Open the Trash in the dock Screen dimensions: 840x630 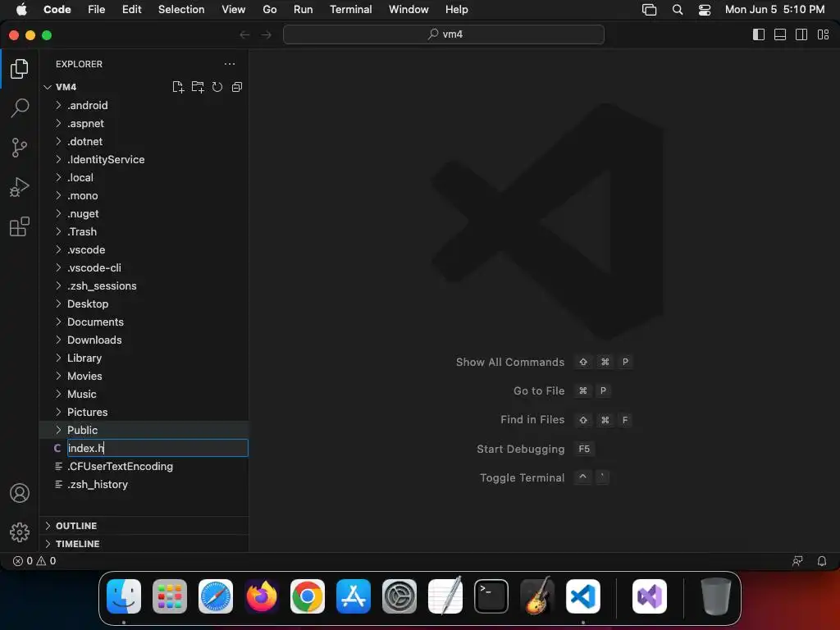(715, 596)
